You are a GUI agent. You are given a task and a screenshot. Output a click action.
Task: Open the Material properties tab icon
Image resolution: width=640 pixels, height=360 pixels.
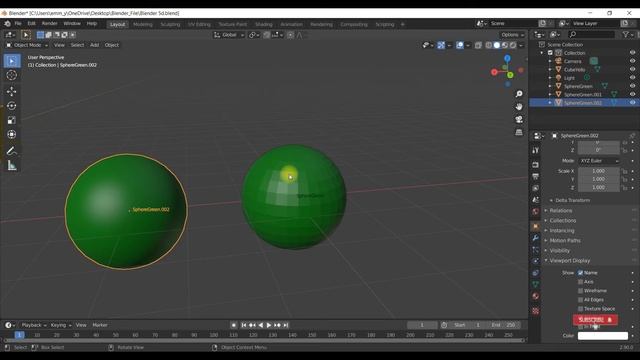[536, 296]
